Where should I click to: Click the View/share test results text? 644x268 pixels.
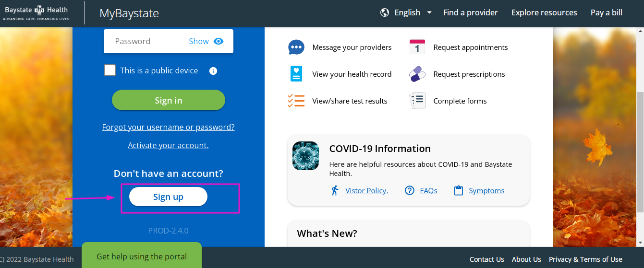coord(350,101)
